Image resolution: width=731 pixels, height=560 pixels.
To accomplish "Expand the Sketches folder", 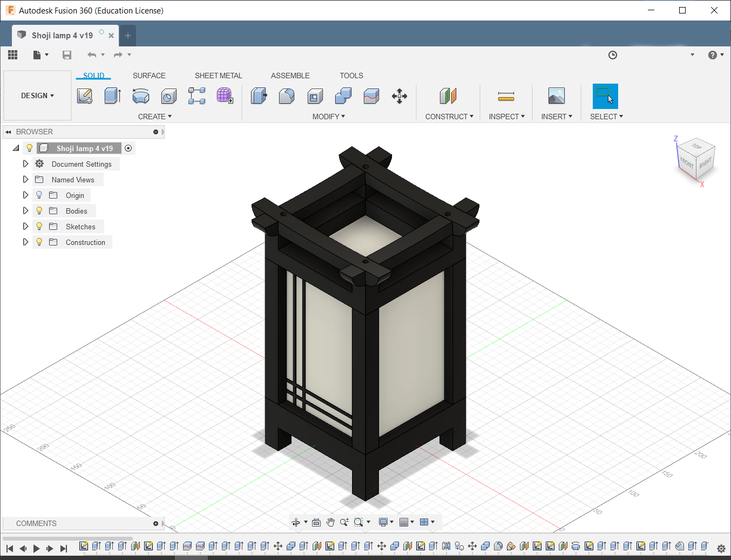I will pos(25,226).
